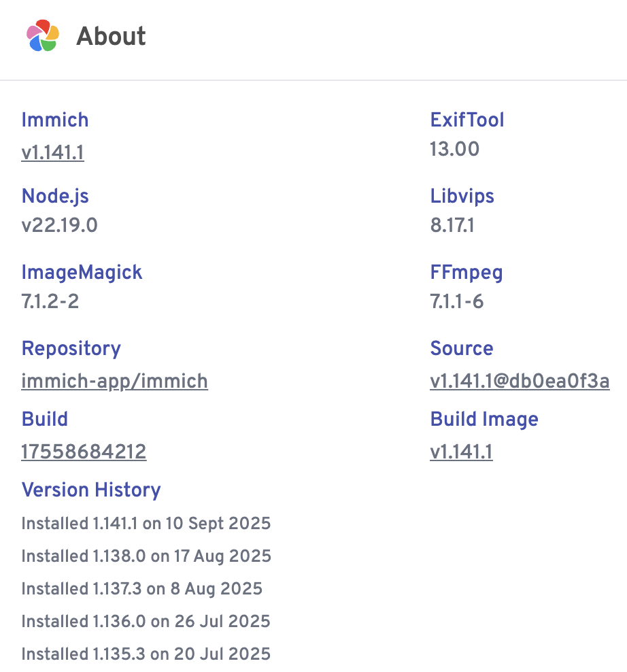The width and height of the screenshot is (627, 672).
Task: Click the Installed 1.136.0 history entry
Action: click(146, 622)
